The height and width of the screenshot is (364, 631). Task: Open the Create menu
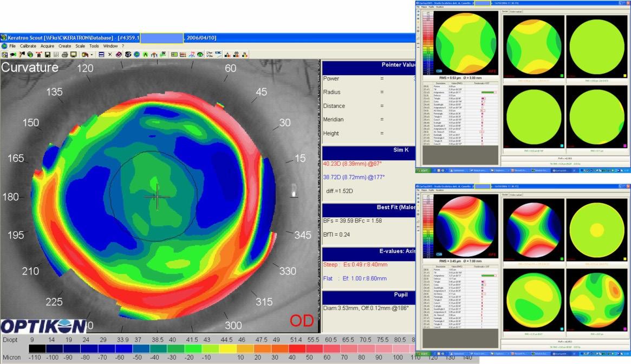point(64,46)
